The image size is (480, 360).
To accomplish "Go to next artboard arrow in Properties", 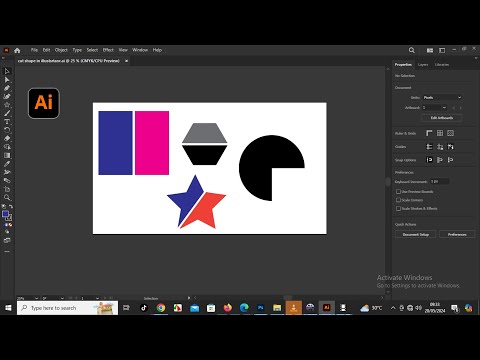I will tap(461, 108).
